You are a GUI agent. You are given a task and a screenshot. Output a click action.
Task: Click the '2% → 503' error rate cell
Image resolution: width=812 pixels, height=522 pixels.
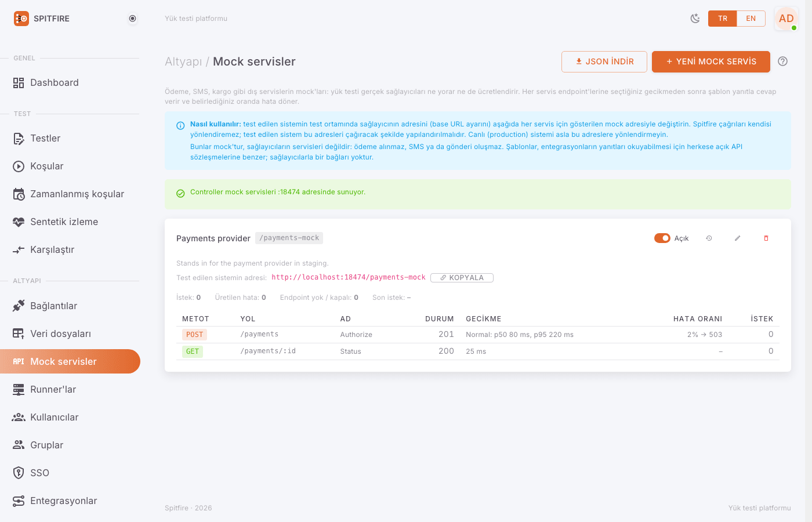coord(705,335)
